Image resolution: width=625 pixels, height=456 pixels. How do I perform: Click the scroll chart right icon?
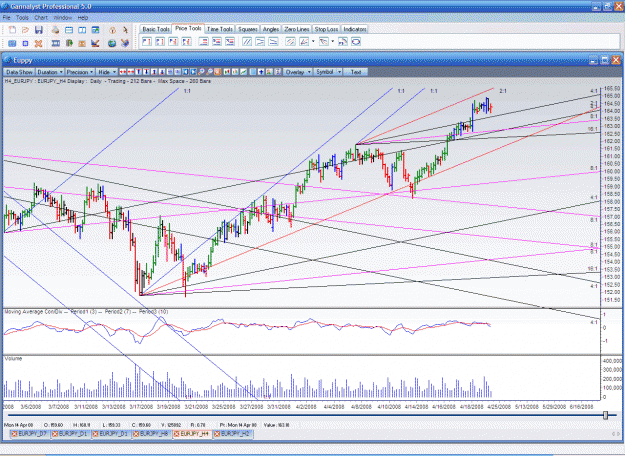(193, 72)
